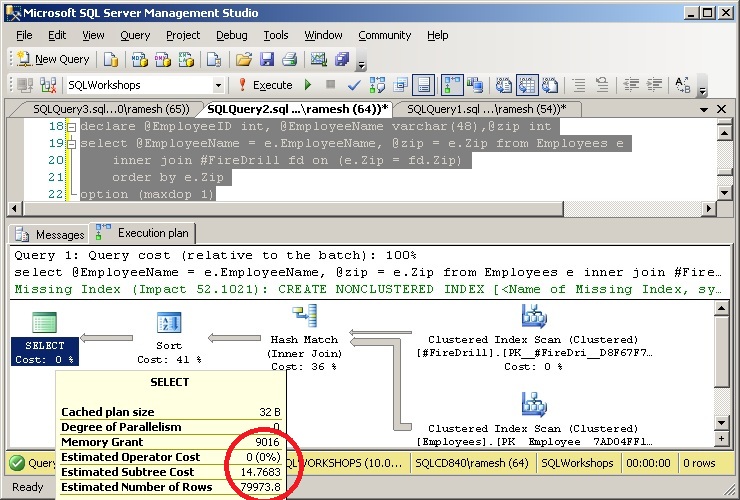Image resolution: width=740 pixels, height=500 pixels.
Task: Switch to the SQLQuery3.sql tab
Action: 110,109
